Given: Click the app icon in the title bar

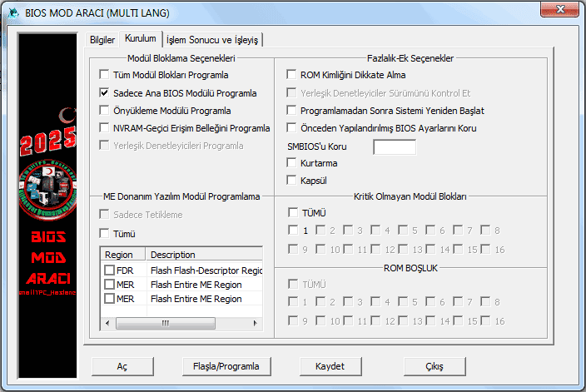Looking at the screenshot, I should click(x=12, y=12).
